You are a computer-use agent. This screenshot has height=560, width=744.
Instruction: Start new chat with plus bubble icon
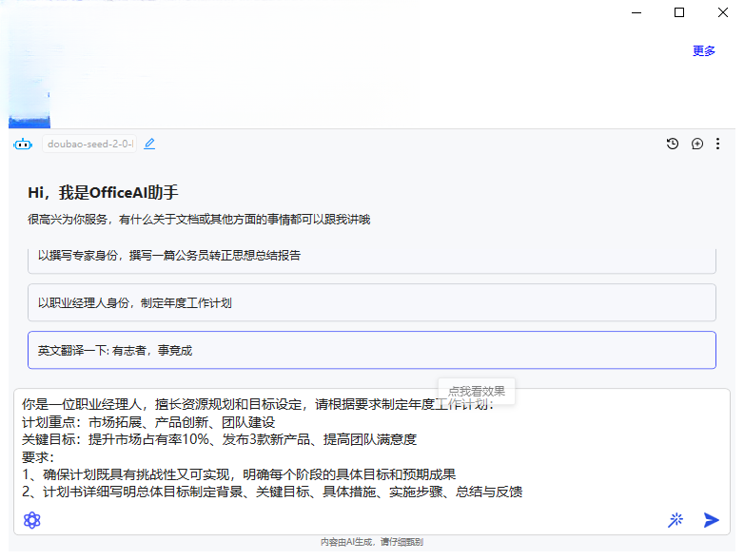697,144
